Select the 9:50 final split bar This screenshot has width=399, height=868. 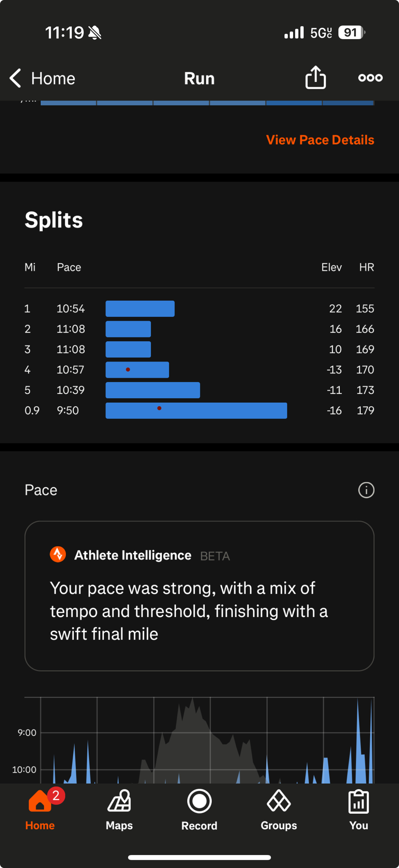point(196,411)
